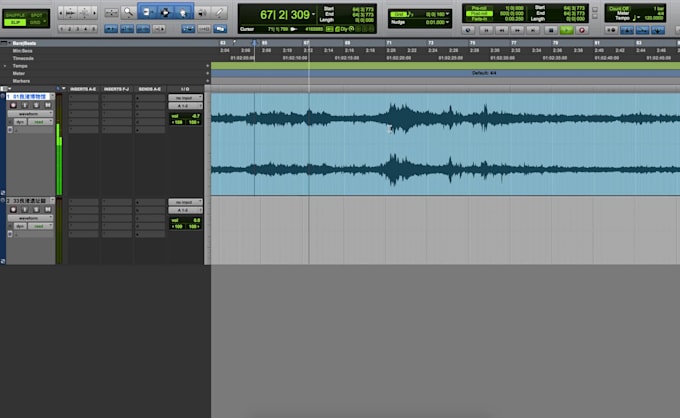
Task: Toggle Count Off in MIDI controls
Action: pos(619,8)
